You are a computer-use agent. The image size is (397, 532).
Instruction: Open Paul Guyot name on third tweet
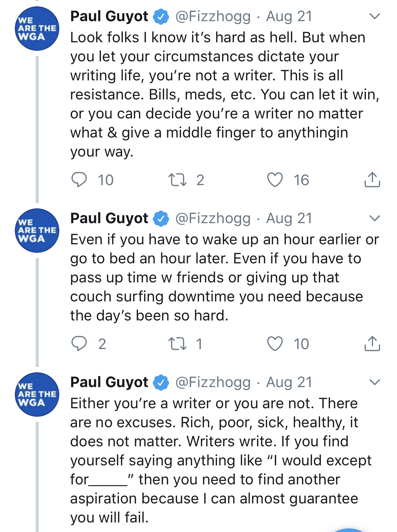(109, 382)
